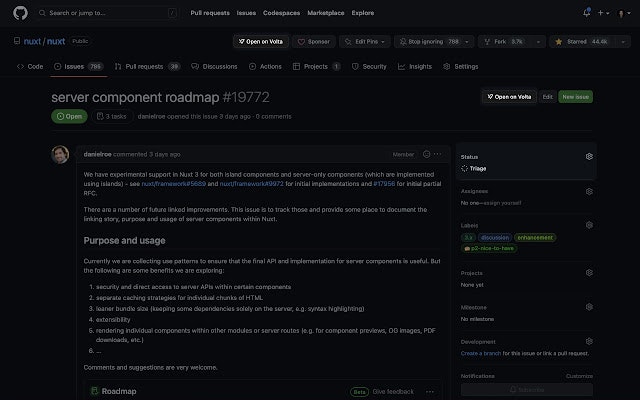Expand the star lists dropdown arrow
This screenshot has height=400, width=640.
pyautogui.click(x=623, y=42)
